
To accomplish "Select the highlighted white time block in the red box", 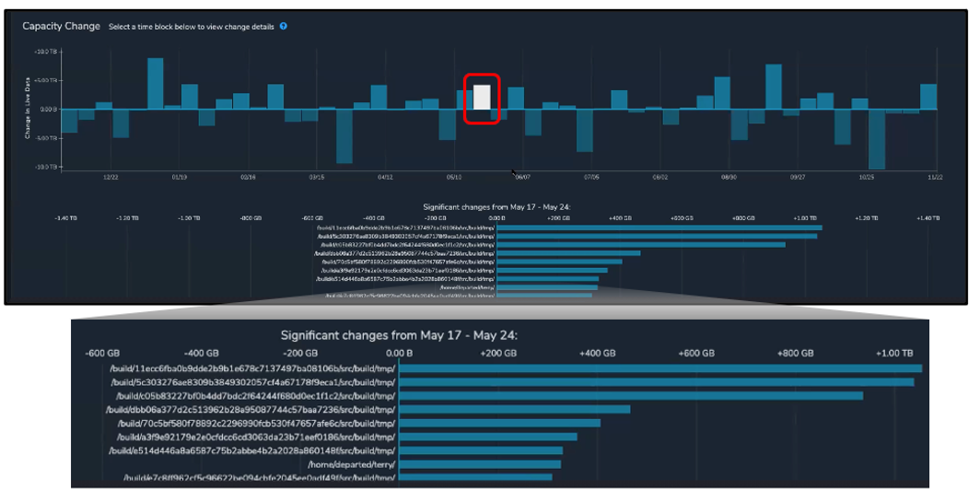I will pyautogui.click(x=482, y=98).
